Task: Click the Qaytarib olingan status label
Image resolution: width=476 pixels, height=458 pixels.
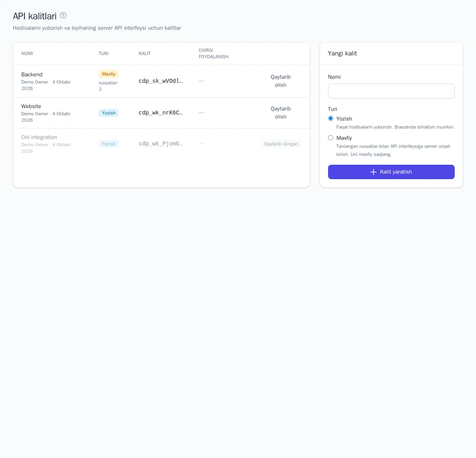Action: click(x=281, y=144)
